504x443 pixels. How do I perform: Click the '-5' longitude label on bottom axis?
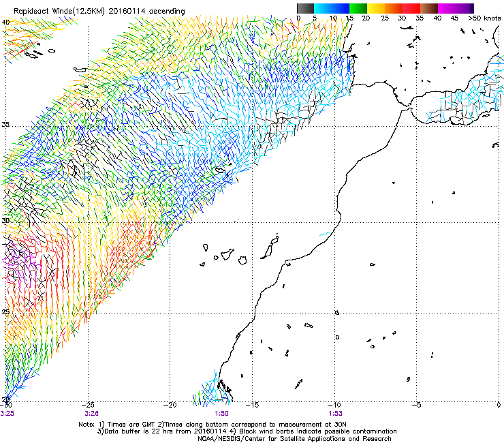[x=416, y=405]
